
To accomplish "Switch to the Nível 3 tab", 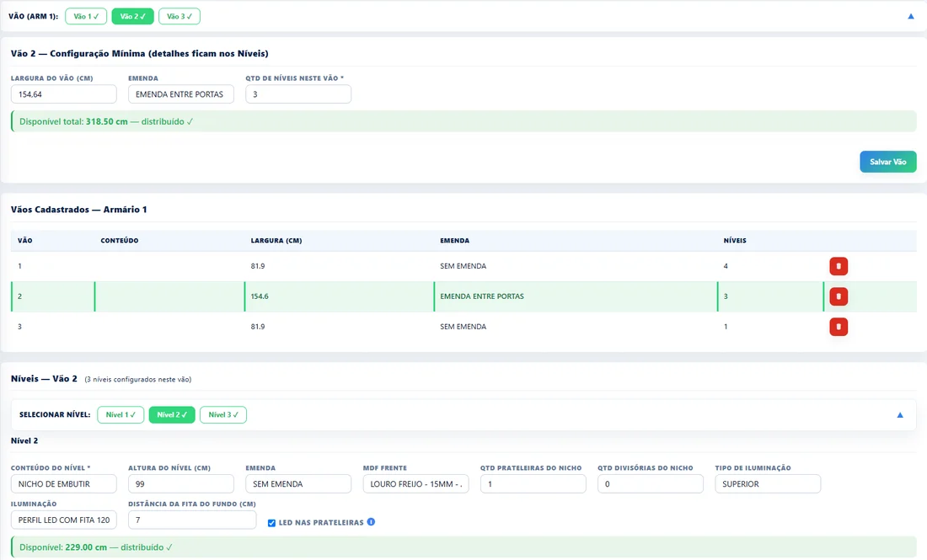I will coord(222,414).
